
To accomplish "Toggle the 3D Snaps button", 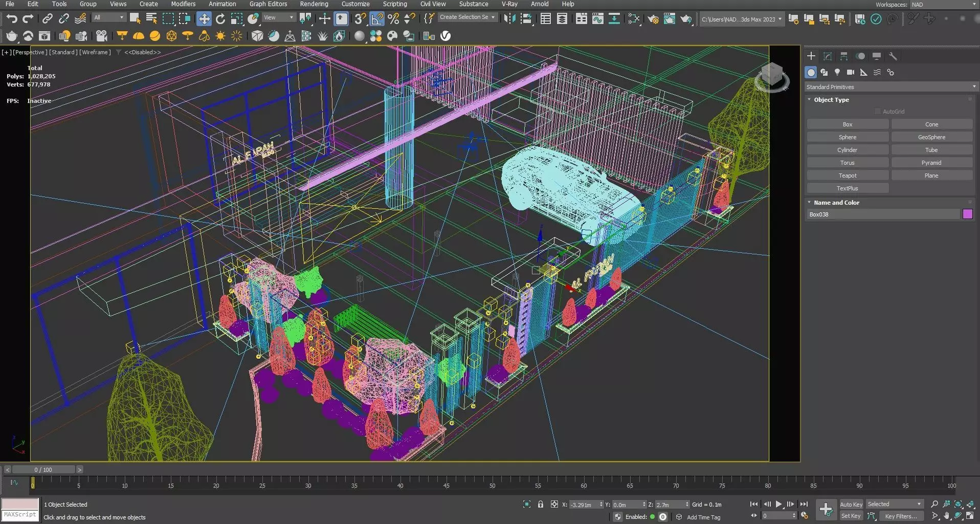I will tap(361, 19).
